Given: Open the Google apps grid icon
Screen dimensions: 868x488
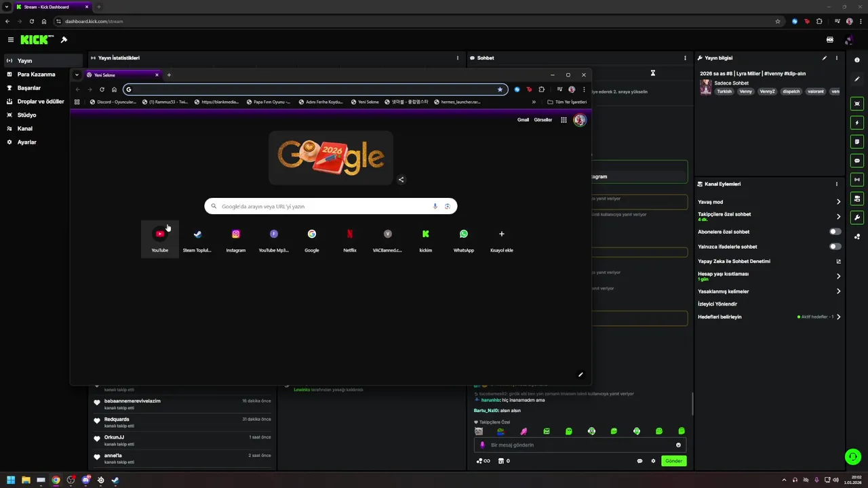Looking at the screenshot, I should 564,120.
